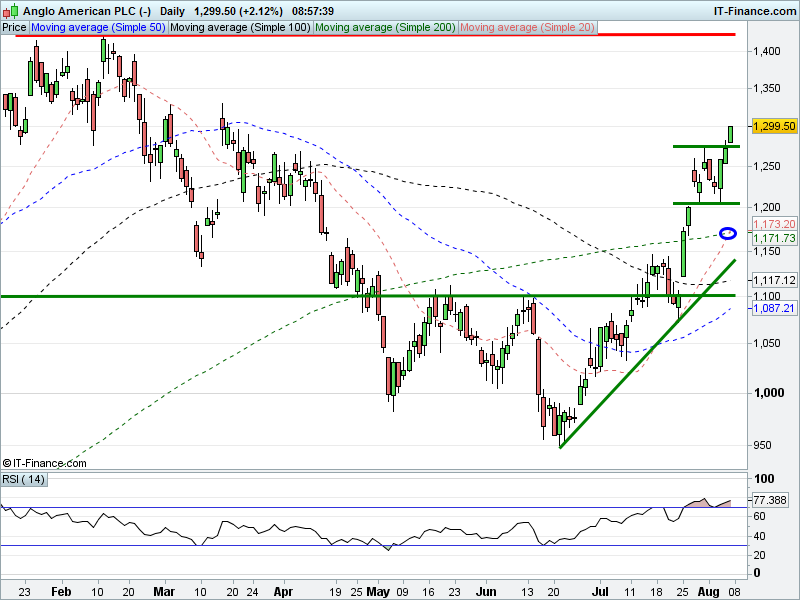Click the 1,117.12 moving average value label
This screenshot has height=600, width=800.
pos(774,280)
